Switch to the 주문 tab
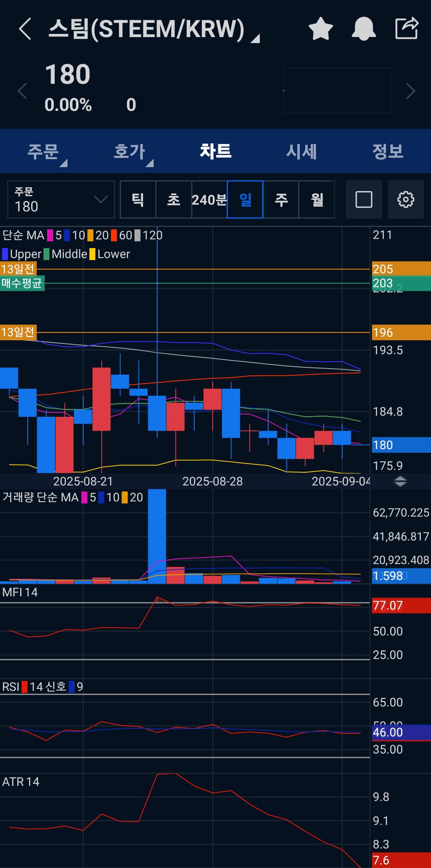 [x=43, y=152]
